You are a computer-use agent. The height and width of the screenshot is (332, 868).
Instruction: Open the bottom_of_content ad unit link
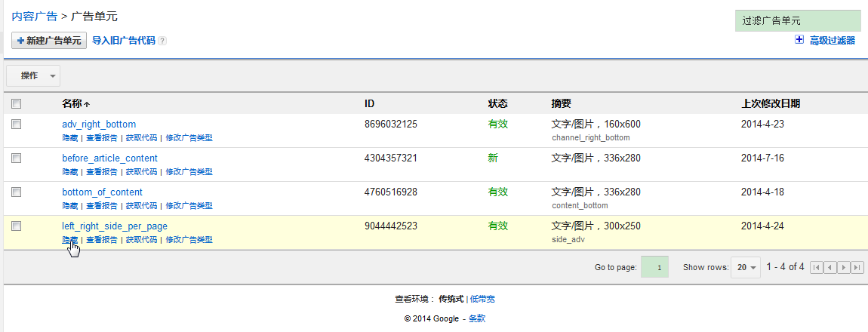point(102,192)
